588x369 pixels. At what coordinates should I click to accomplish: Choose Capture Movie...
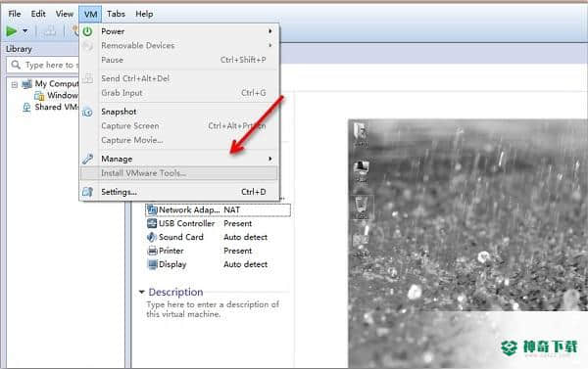point(179,140)
